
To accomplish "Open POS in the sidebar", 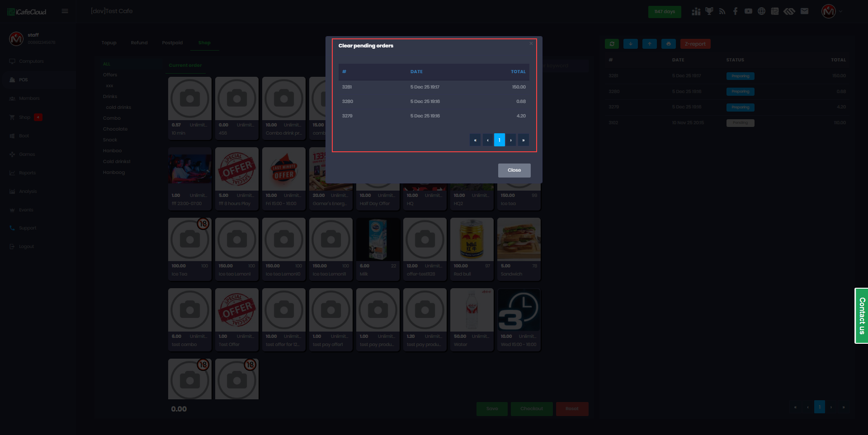I will [23, 80].
